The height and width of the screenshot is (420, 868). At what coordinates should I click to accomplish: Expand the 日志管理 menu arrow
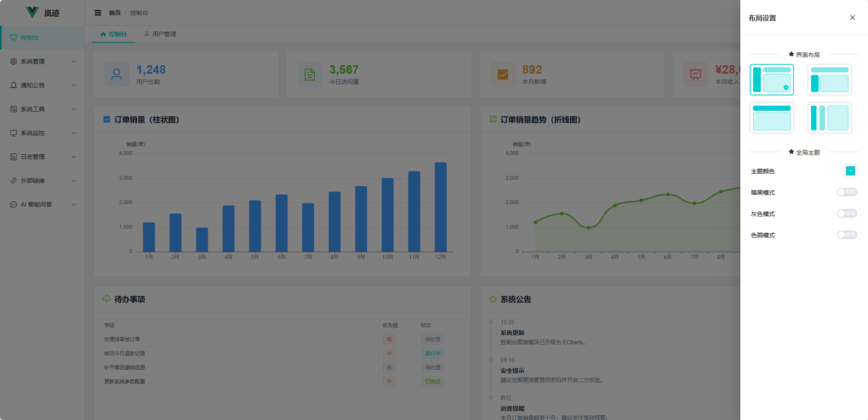click(74, 157)
